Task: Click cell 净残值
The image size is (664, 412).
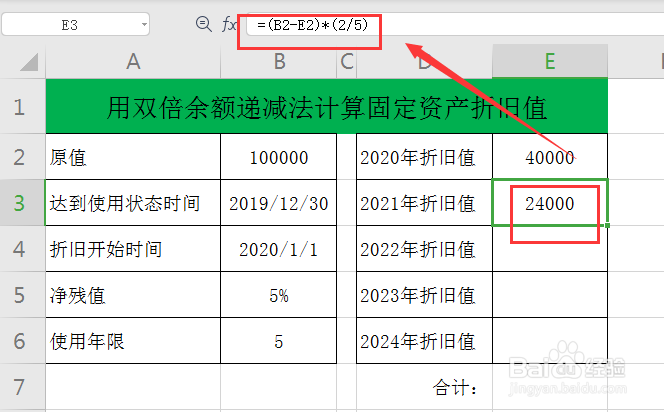Action: (x=133, y=295)
